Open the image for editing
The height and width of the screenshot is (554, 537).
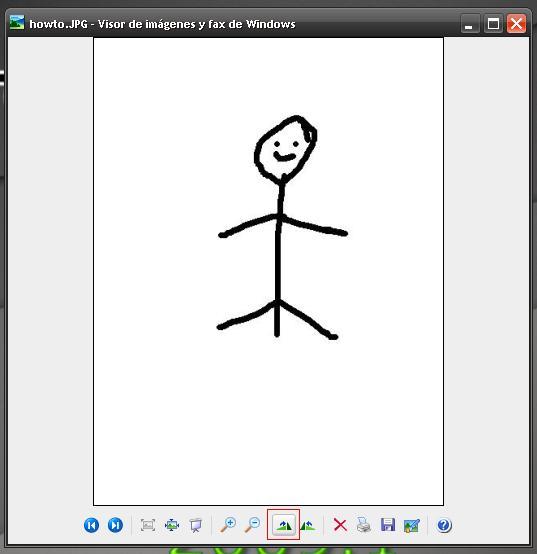pyautogui.click(x=412, y=525)
